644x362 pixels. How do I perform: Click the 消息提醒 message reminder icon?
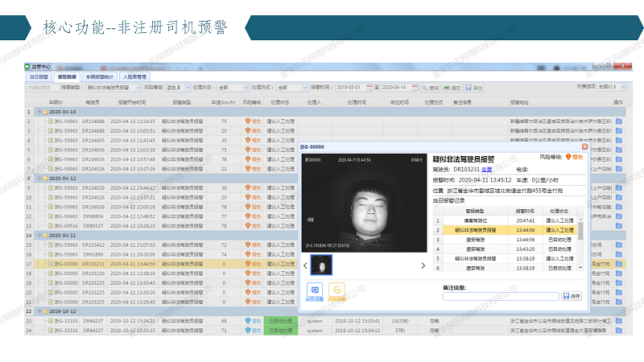pyautogui.click(x=315, y=290)
